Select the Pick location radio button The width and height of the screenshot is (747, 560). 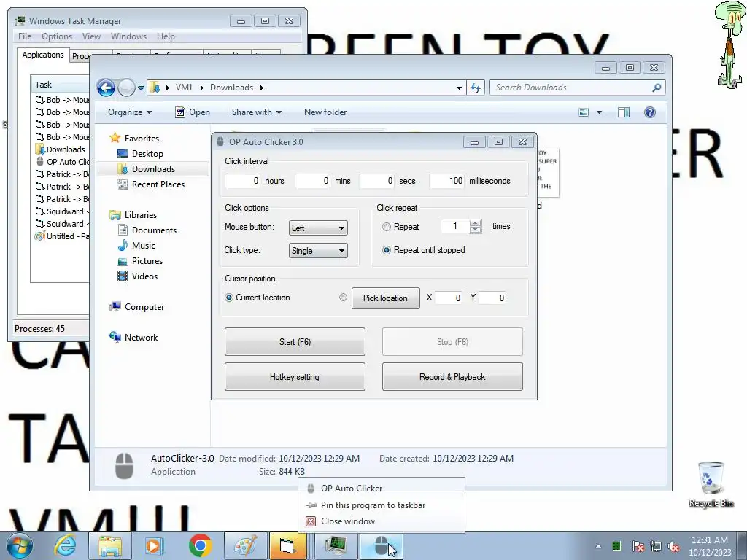(x=343, y=297)
